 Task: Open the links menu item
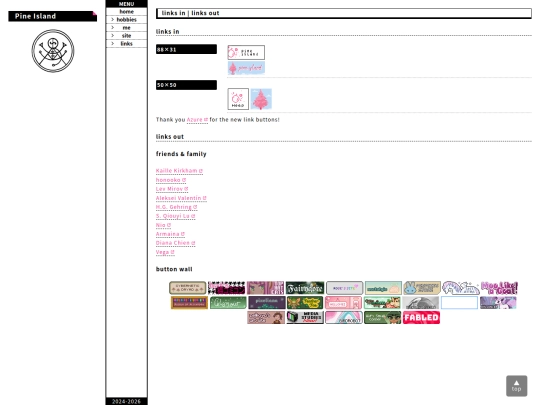[126, 43]
